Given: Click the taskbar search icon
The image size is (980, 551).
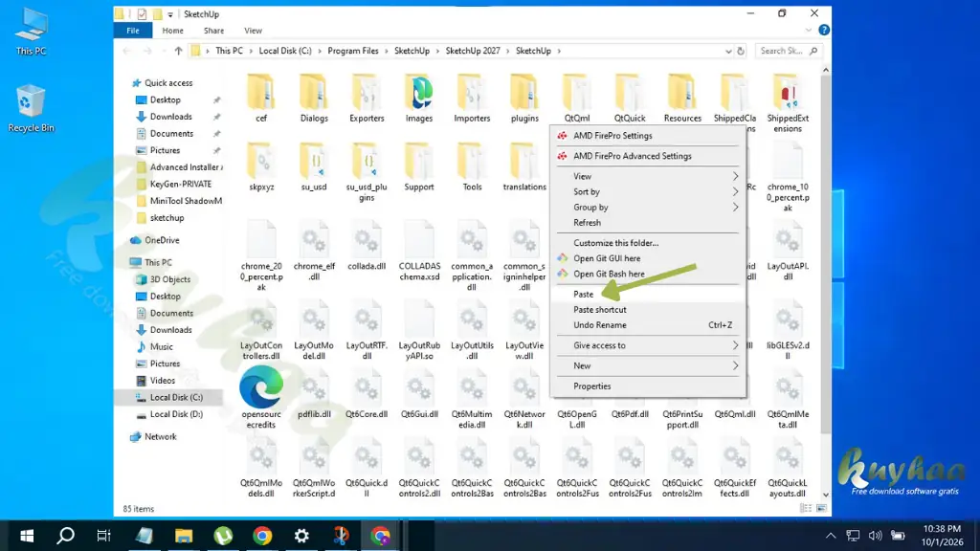Looking at the screenshot, I should click(x=66, y=536).
